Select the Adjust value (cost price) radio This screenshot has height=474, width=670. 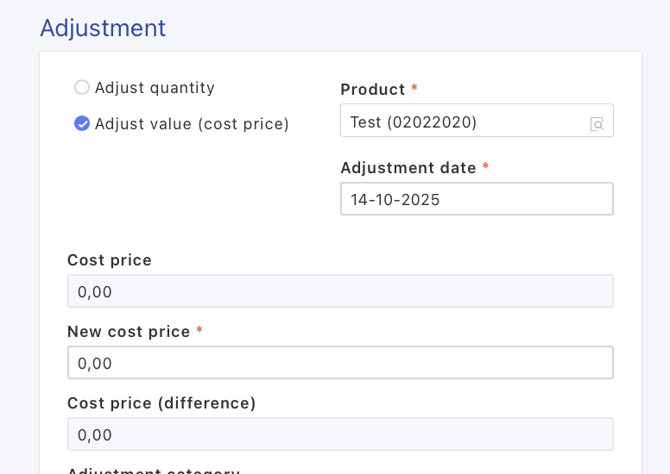82,124
